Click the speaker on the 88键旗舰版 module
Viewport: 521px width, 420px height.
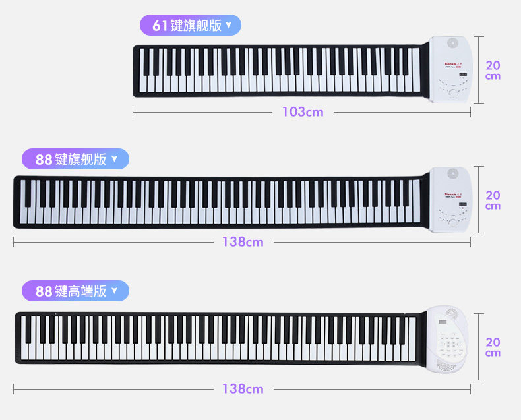[452, 173]
